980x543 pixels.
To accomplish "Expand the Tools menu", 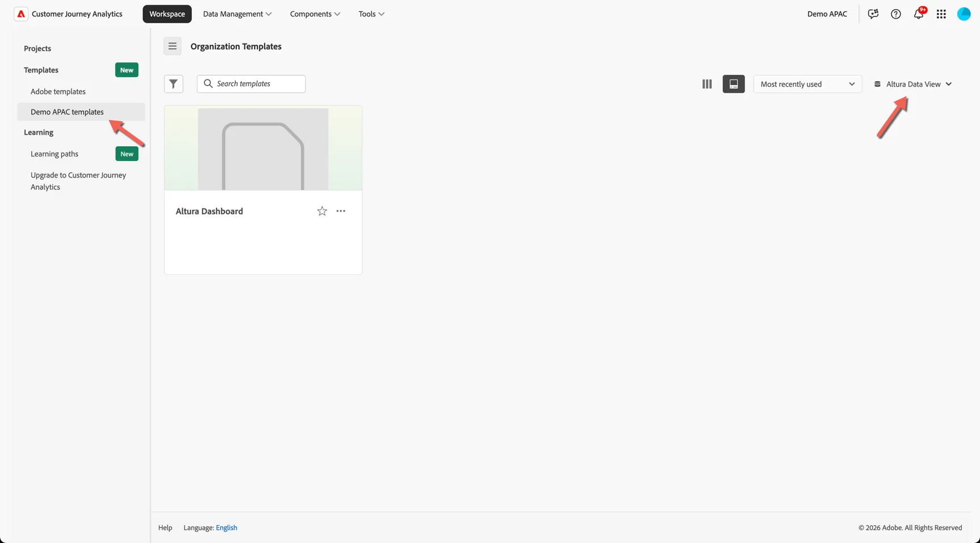I will [371, 14].
